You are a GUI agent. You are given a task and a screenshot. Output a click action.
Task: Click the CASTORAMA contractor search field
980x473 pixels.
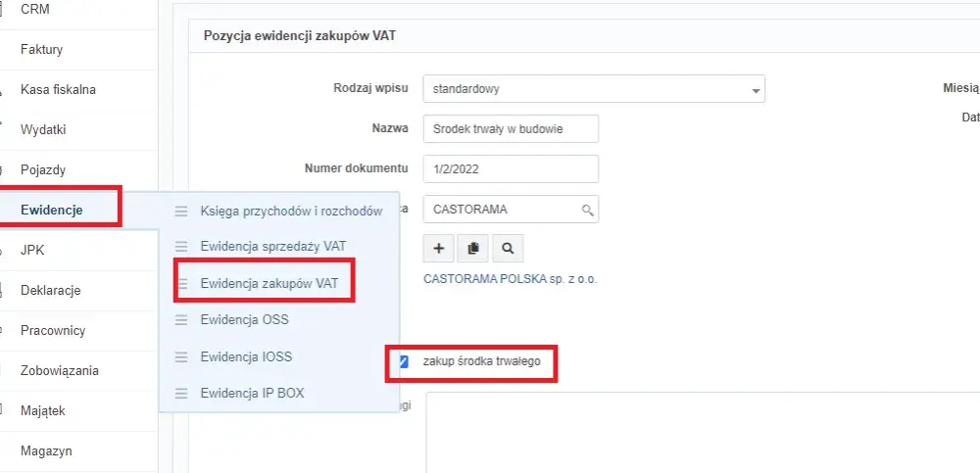coord(511,210)
